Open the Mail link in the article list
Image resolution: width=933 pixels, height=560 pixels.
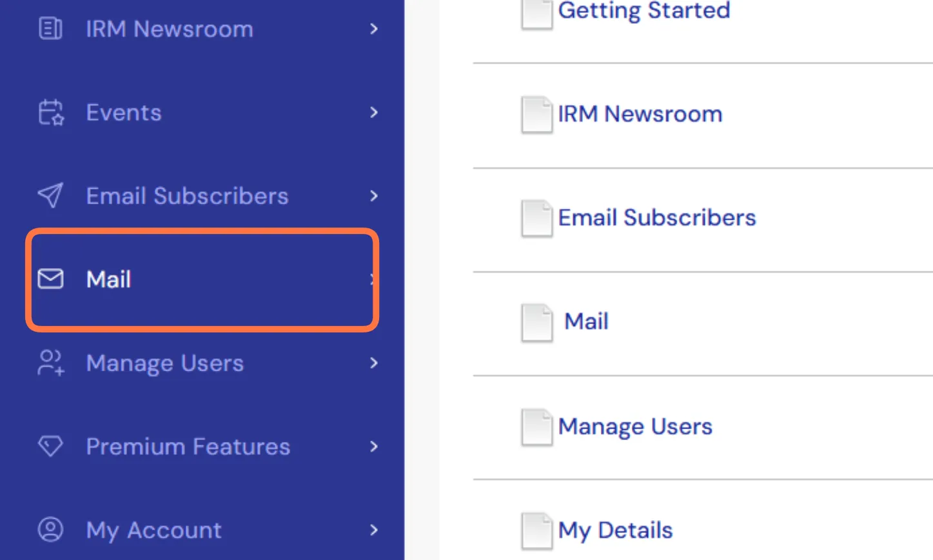pos(586,322)
